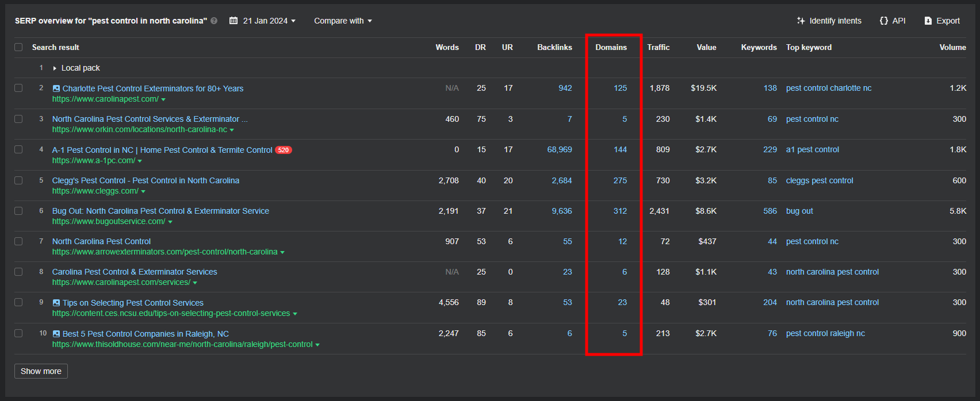
Task: Click top keyword cleggs pest control
Action: click(x=820, y=180)
